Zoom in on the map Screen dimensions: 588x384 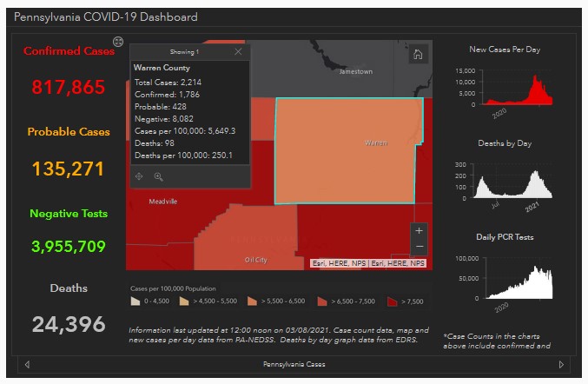[x=420, y=231]
